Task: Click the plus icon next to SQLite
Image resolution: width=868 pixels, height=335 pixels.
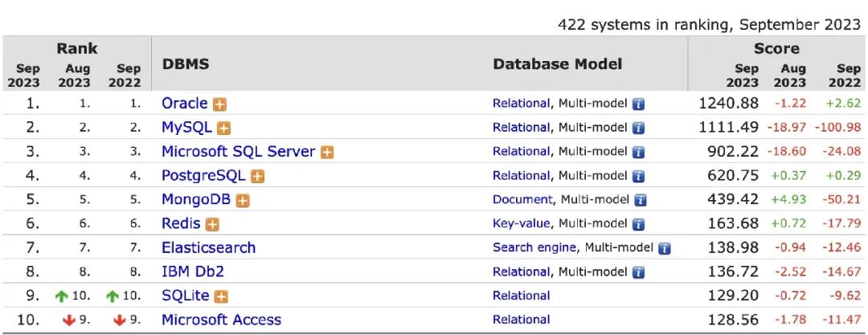Action: coord(221,296)
